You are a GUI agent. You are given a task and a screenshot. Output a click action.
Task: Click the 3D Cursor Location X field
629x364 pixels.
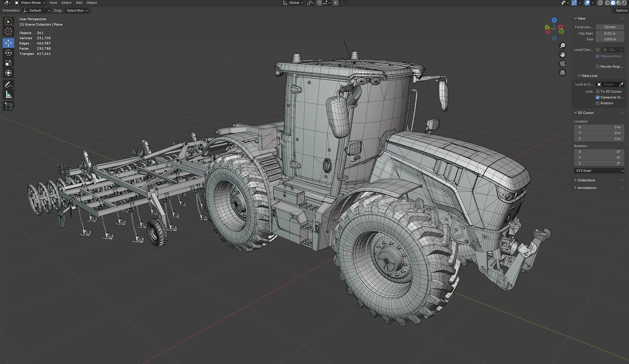pyautogui.click(x=599, y=127)
